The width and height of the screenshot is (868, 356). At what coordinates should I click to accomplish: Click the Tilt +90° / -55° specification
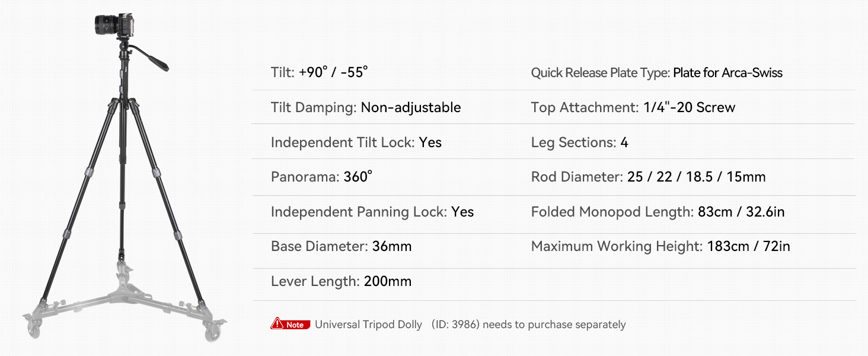tap(319, 72)
